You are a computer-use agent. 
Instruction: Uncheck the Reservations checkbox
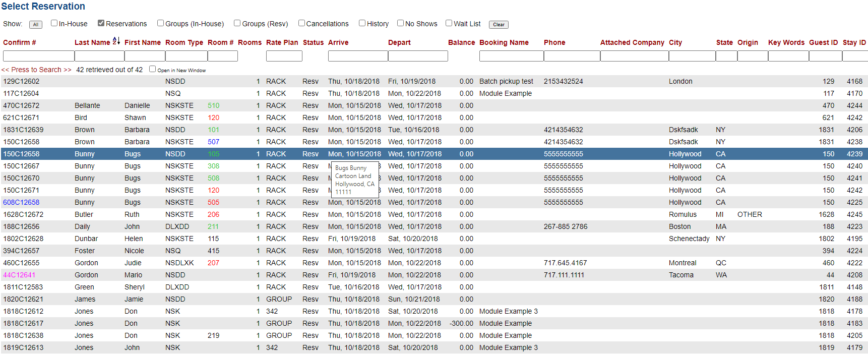point(101,23)
